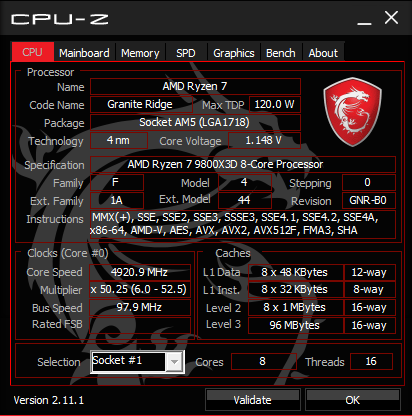Show the Graphics tab

point(234,53)
